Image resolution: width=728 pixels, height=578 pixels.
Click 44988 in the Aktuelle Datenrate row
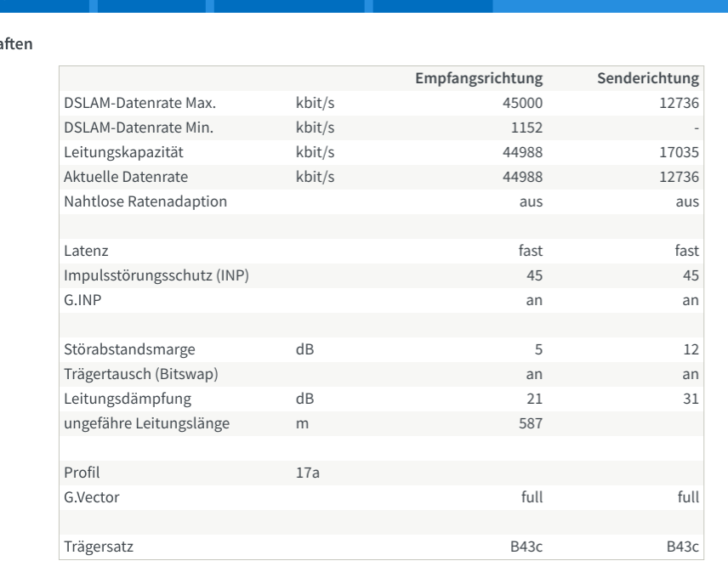pos(522,177)
